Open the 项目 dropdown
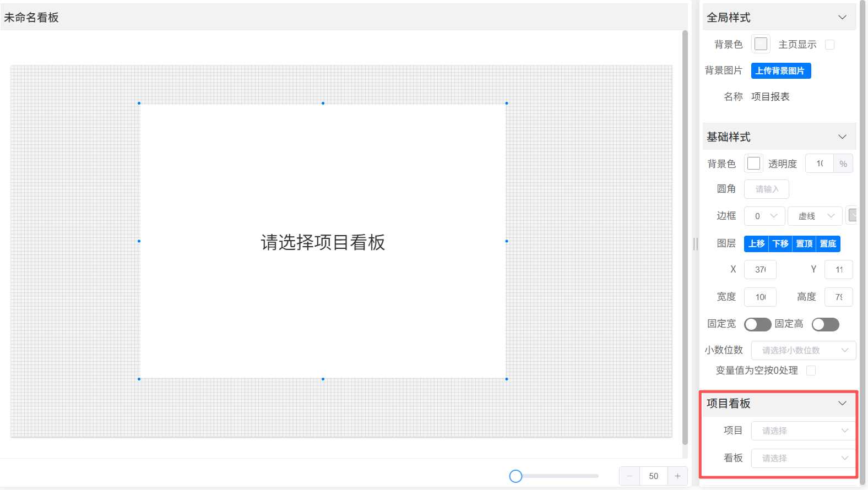 pyautogui.click(x=803, y=431)
